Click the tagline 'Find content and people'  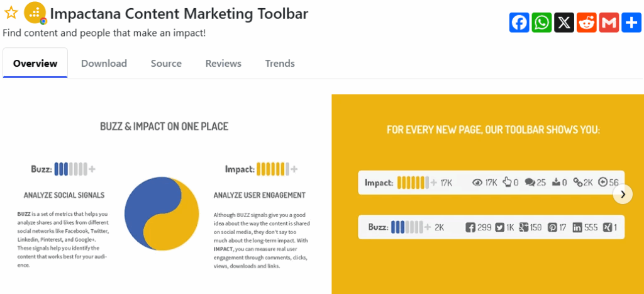[x=104, y=33]
